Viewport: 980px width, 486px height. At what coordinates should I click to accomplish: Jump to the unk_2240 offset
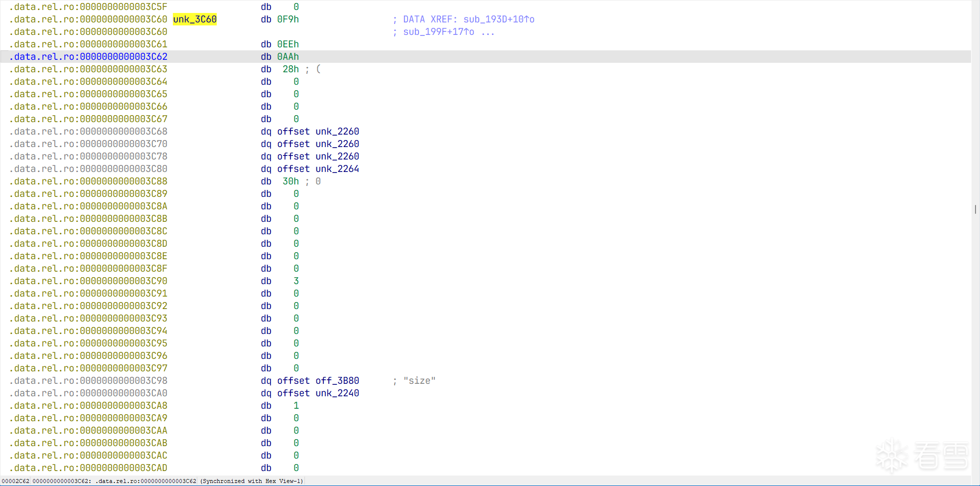click(337, 393)
